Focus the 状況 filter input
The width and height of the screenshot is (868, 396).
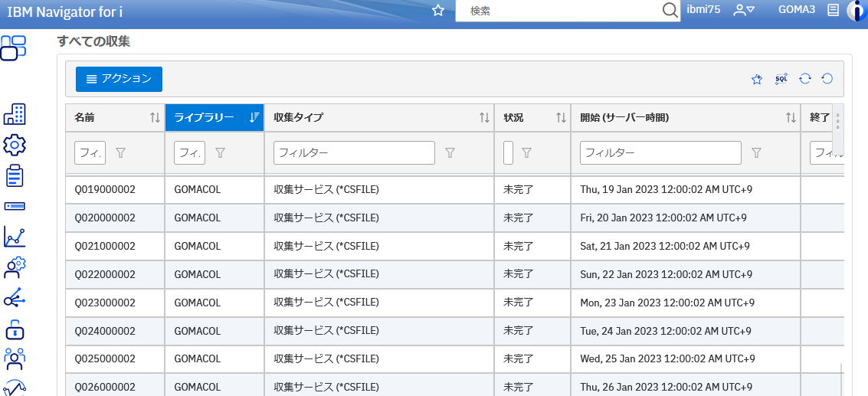click(508, 153)
